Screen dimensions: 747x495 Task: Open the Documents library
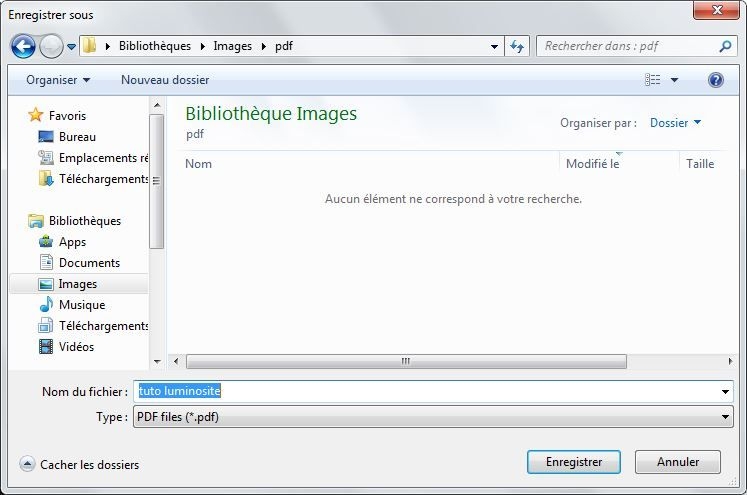tap(89, 263)
